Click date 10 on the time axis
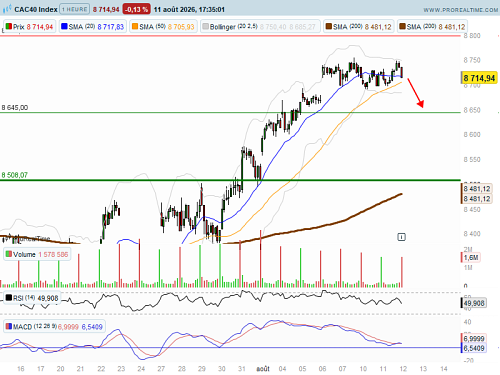Viewport: 500px width, 375px height. 363,369
